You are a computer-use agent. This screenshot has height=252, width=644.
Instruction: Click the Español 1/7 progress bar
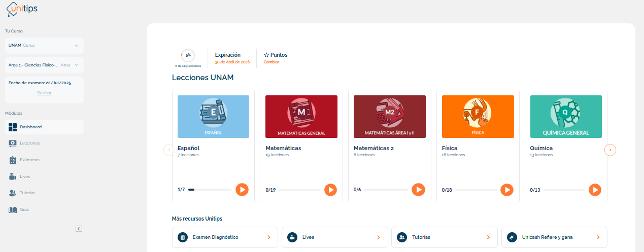pyautogui.click(x=210, y=190)
